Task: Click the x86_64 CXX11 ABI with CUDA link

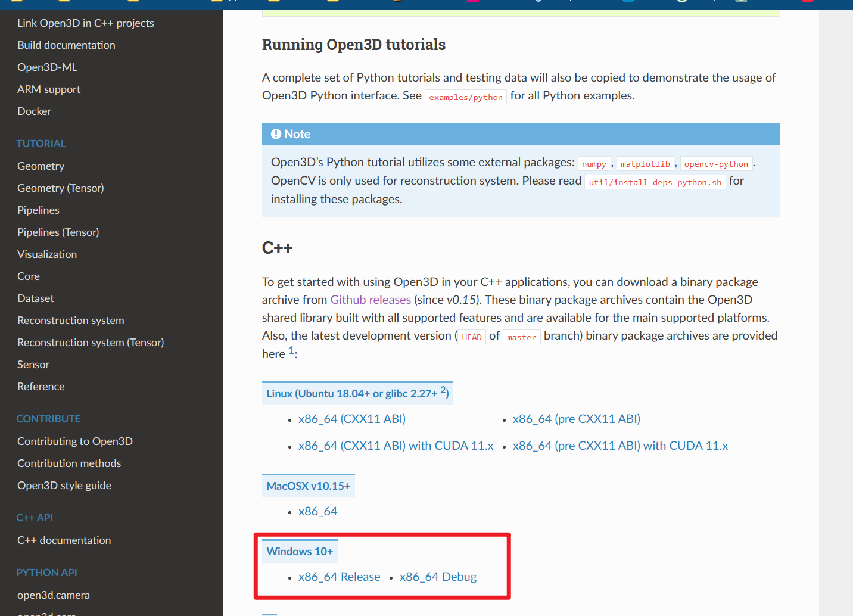Action: click(x=396, y=445)
